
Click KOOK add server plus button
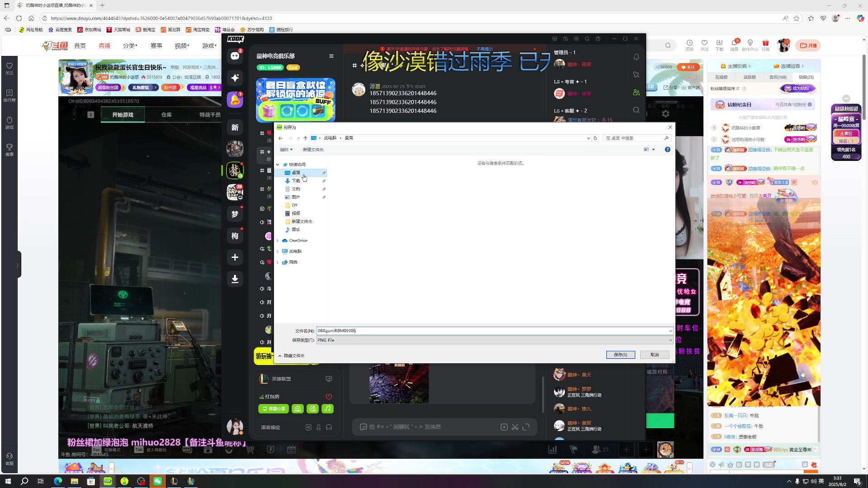[235, 257]
